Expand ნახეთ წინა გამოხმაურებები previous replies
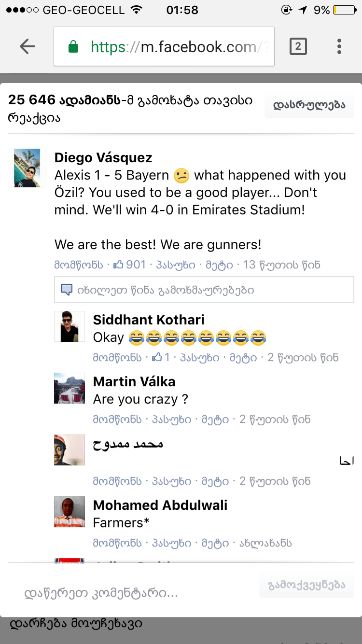 point(166,290)
